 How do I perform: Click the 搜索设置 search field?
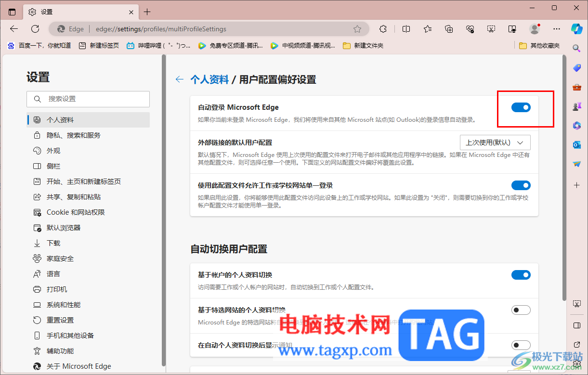tap(88, 99)
